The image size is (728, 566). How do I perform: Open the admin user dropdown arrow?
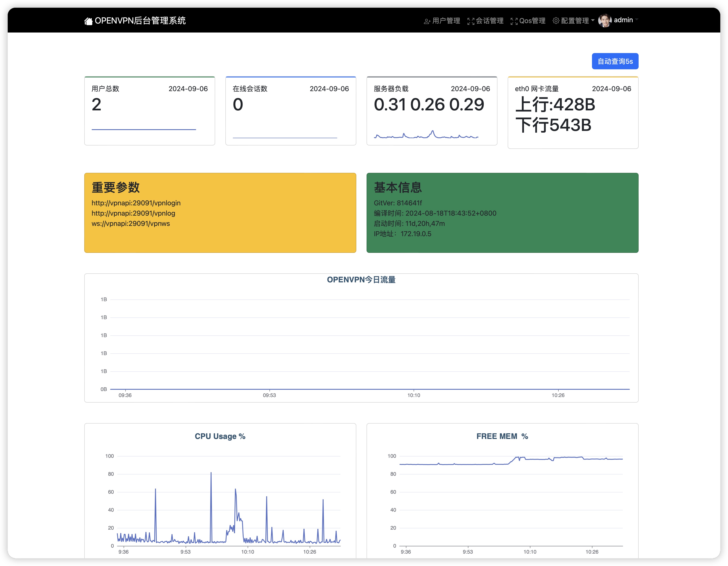click(x=636, y=20)
